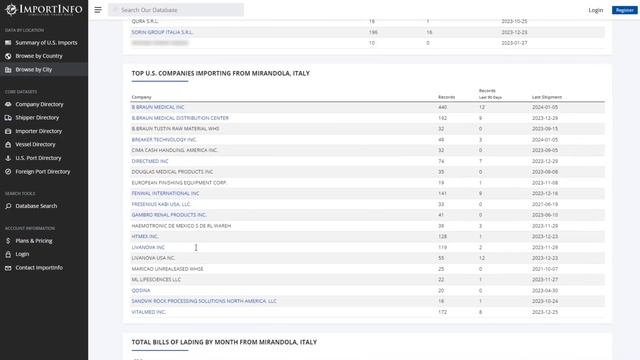
Task: Open the Company Directory
Action: click(x=39, y=104)
